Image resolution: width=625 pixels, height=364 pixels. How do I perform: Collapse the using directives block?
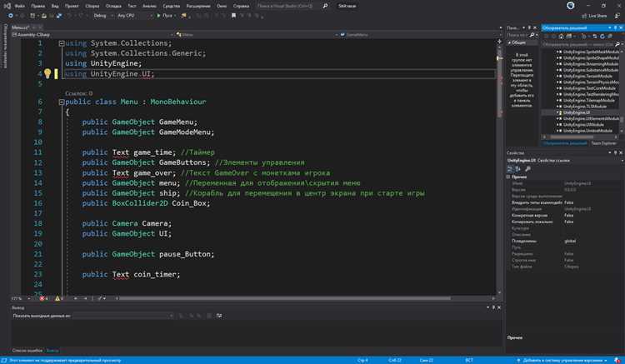coord(62,43)
